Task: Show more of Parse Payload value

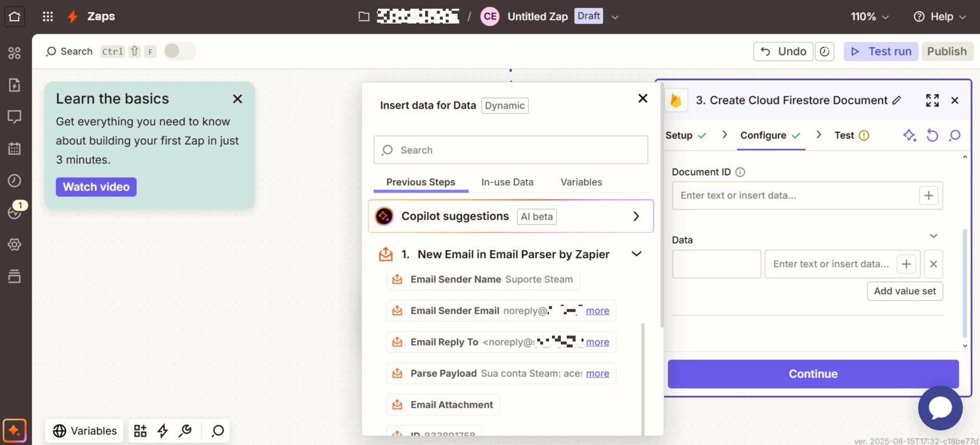Action: [x=597, y=373]
